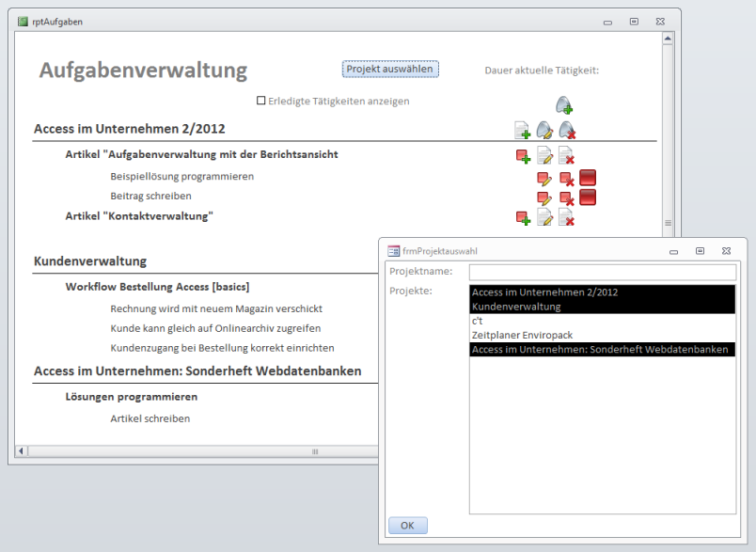
Task: Add activity to Artikel "Aufgabenverwaltung" task
Action: [x=523, y=155]
